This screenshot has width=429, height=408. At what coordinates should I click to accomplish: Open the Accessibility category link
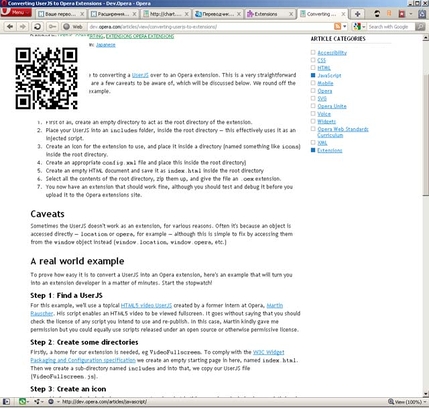click(x=332, y=53)
